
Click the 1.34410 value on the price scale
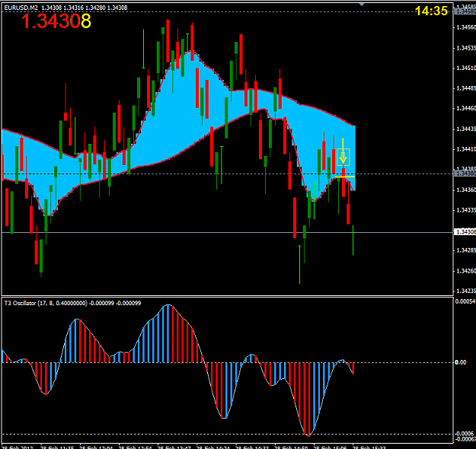(466, 149)
